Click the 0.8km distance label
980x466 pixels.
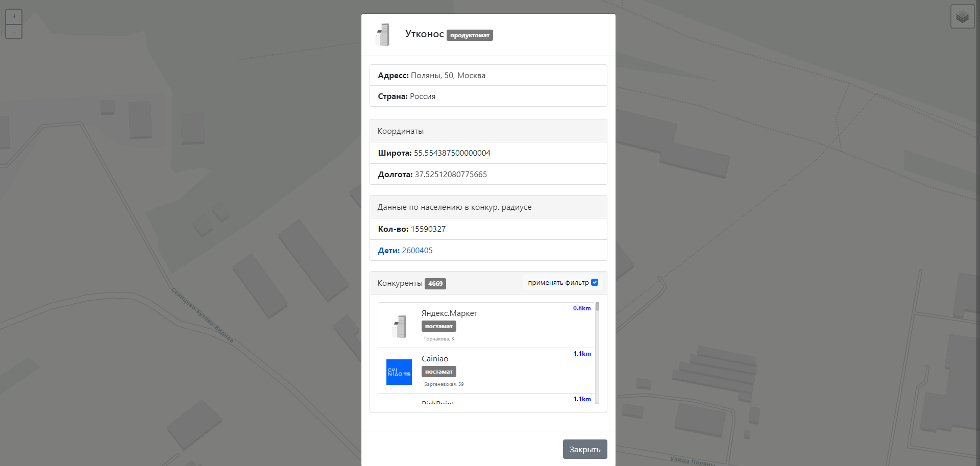pos(582,308)
